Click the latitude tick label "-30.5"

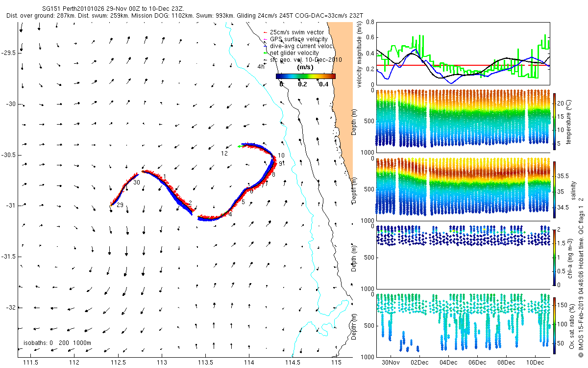point(8,155)
